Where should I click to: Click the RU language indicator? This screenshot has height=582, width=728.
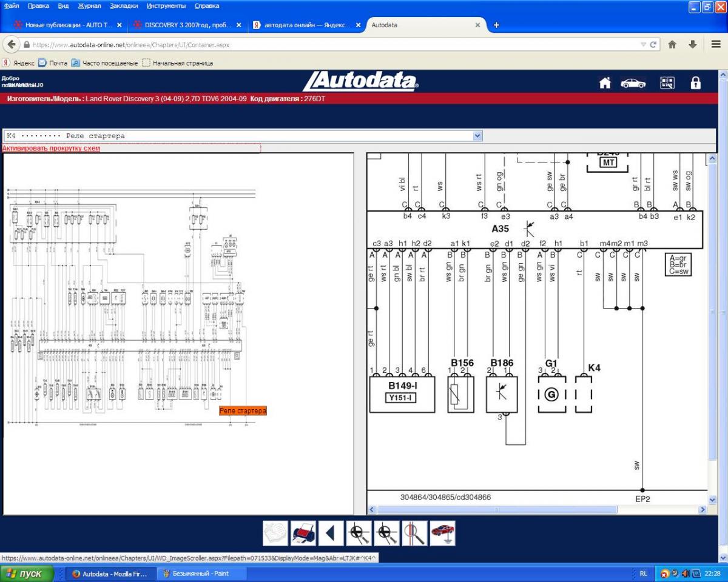pyautogui.click(x=644, y=574)
